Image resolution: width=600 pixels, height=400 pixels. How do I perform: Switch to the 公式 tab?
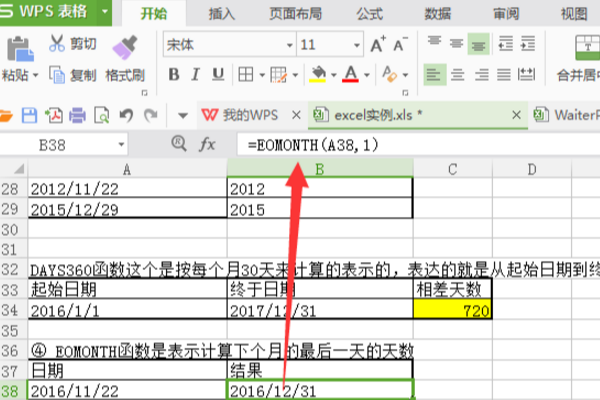369,14
